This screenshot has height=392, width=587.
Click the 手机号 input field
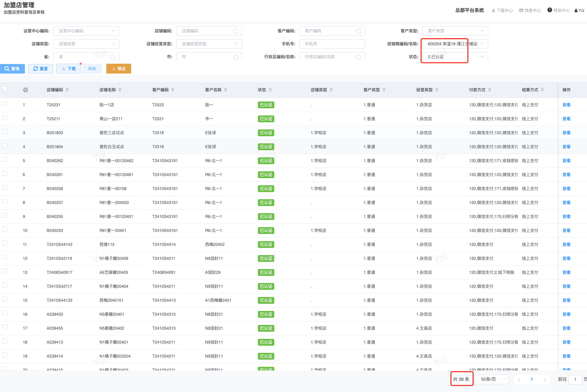click(332, 44)
